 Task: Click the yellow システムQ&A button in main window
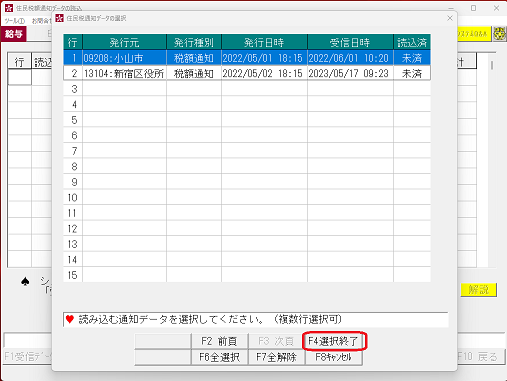(474, 34)
